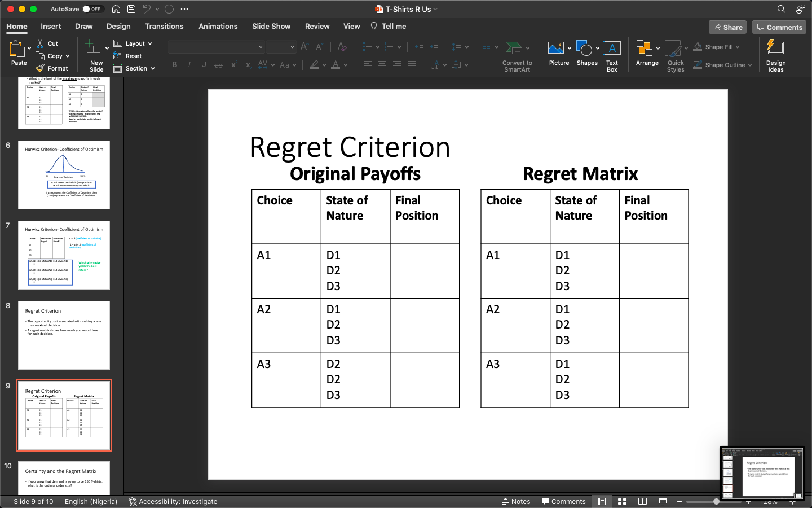Insert a Picture
The width and height of the screenshot is (812, 508).
(557, 54)
